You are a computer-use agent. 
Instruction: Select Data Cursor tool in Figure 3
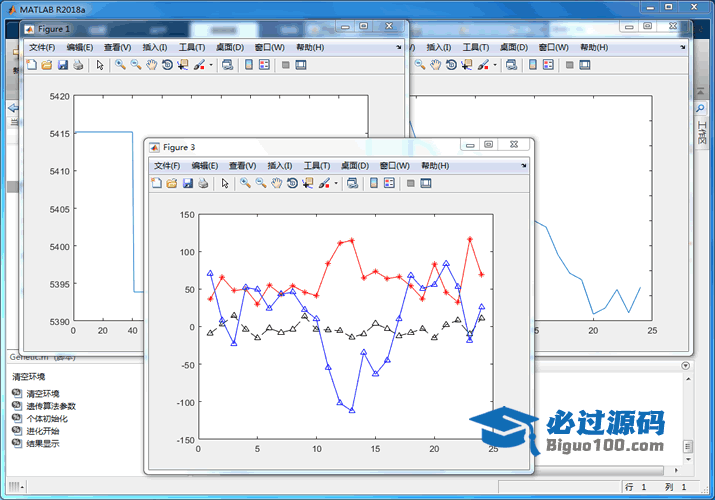coord(308,183)
